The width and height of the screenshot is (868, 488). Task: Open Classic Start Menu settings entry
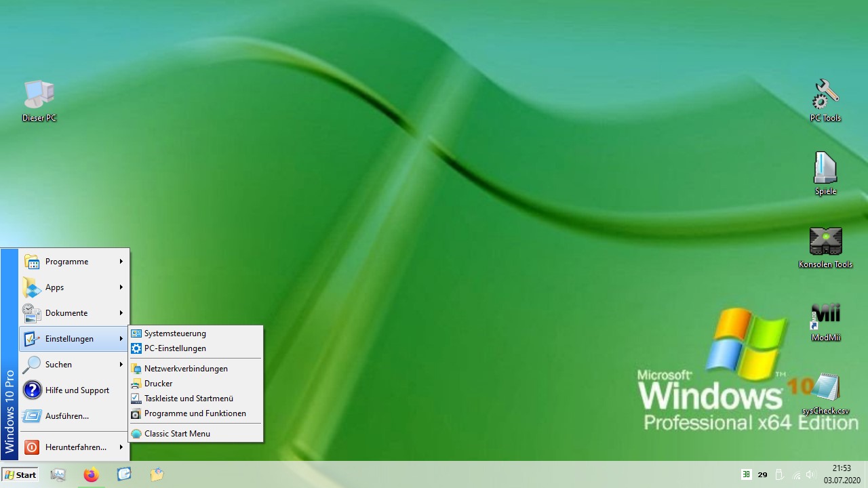[x=195, y=434]
